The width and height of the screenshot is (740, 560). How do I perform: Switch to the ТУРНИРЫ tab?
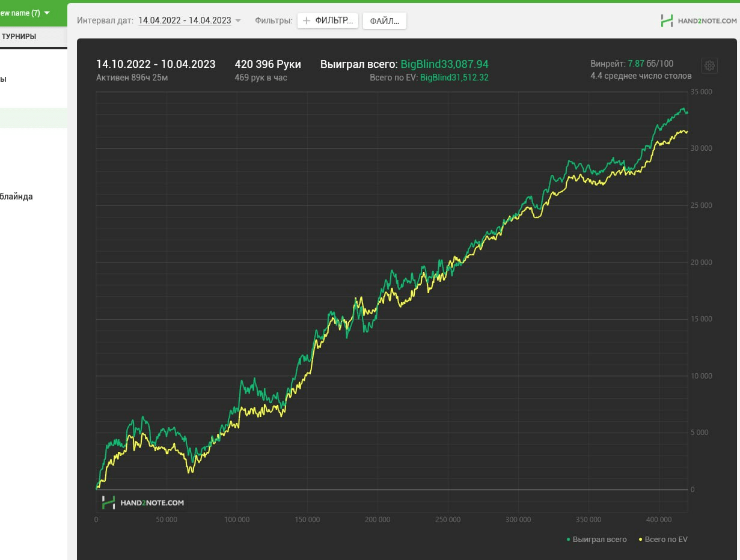19,37
